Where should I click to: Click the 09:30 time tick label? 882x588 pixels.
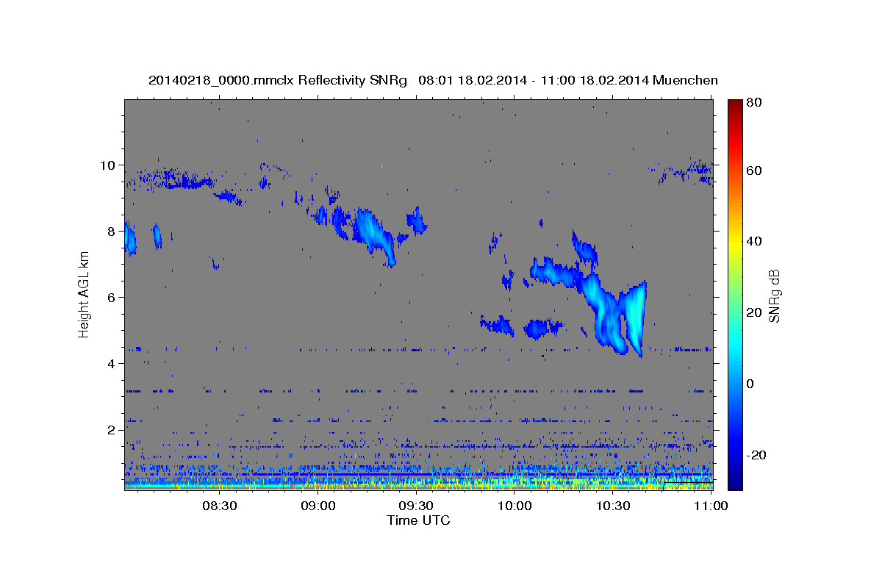pos(416,506)
